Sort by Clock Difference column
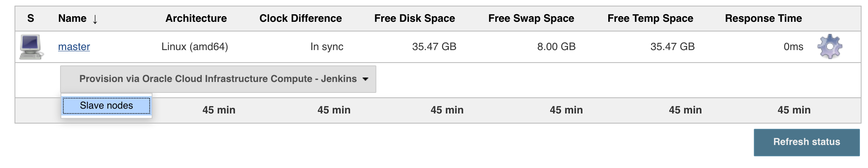 [300, 19]
